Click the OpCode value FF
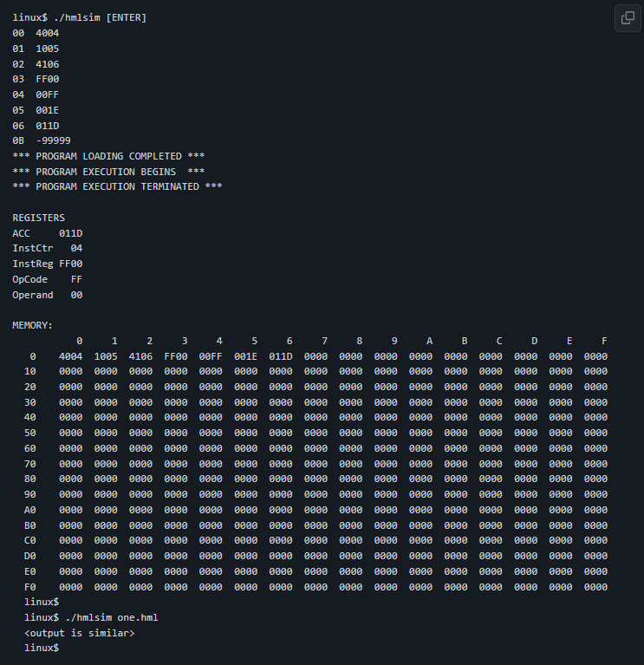Viewport: 644px width, 665px height. coord(77,279)
